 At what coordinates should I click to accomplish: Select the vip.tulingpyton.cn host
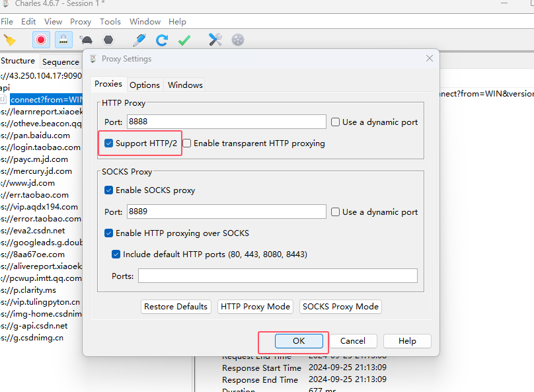click(x=40, y=302)
